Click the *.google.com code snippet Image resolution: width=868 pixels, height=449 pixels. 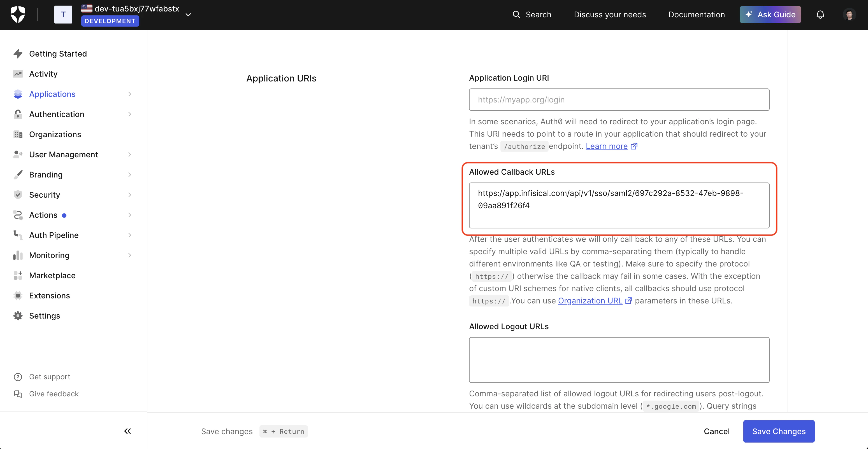point(671,406)
